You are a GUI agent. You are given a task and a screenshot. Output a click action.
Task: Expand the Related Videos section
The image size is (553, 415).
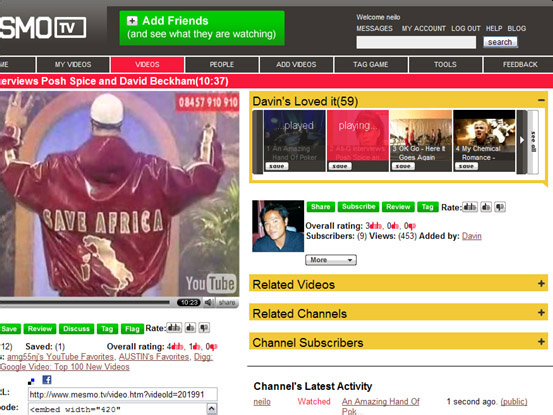[x=541, y=283]
